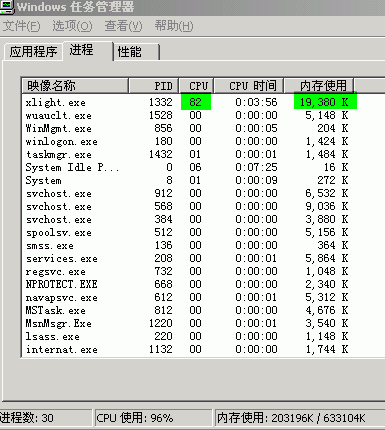Click xlight.exe CPU value 82
This screenshot has height=430, width=385.
196,102
